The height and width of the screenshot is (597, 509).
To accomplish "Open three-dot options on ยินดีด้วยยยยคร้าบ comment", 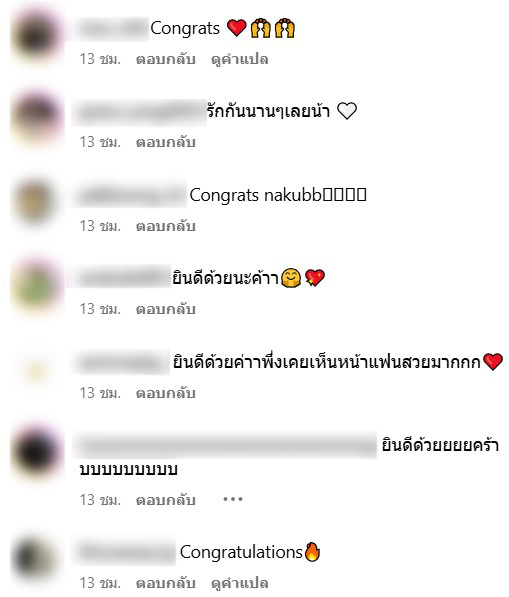I will pyautogui.click(x=233, y=499).
